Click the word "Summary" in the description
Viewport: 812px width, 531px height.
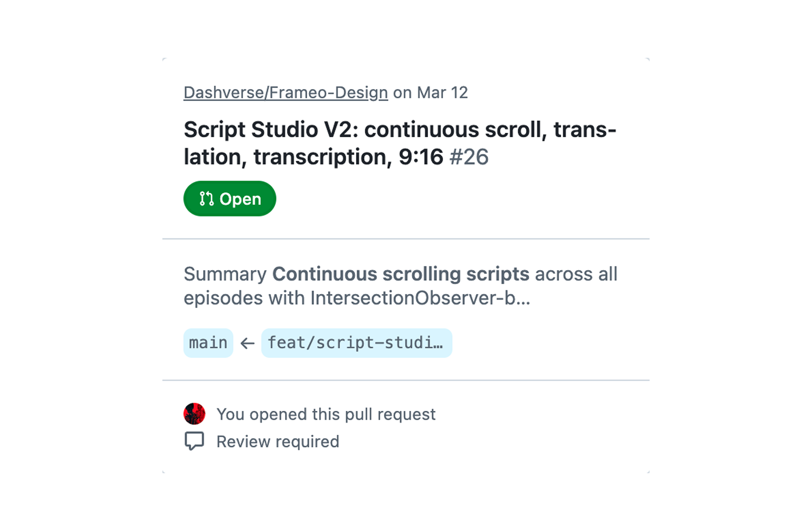coord(225,274)
